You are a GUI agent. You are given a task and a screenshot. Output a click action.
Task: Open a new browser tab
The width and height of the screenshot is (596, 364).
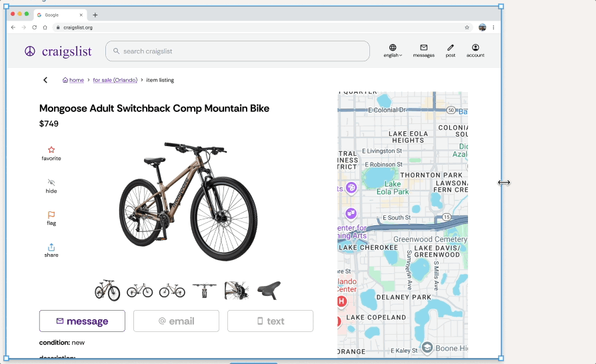click(95, 15)
